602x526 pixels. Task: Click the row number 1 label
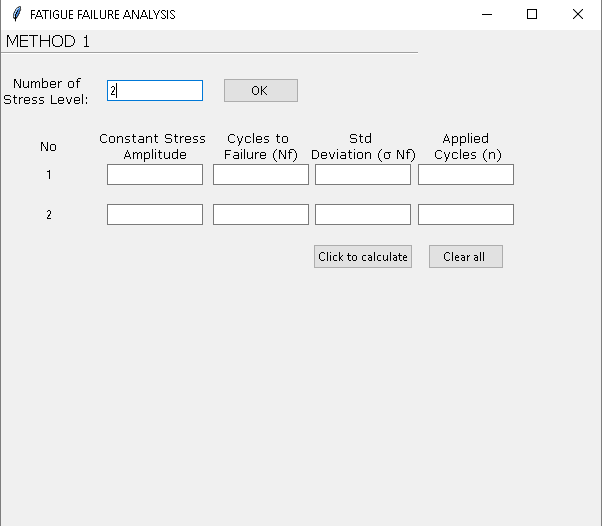(49, 175)
